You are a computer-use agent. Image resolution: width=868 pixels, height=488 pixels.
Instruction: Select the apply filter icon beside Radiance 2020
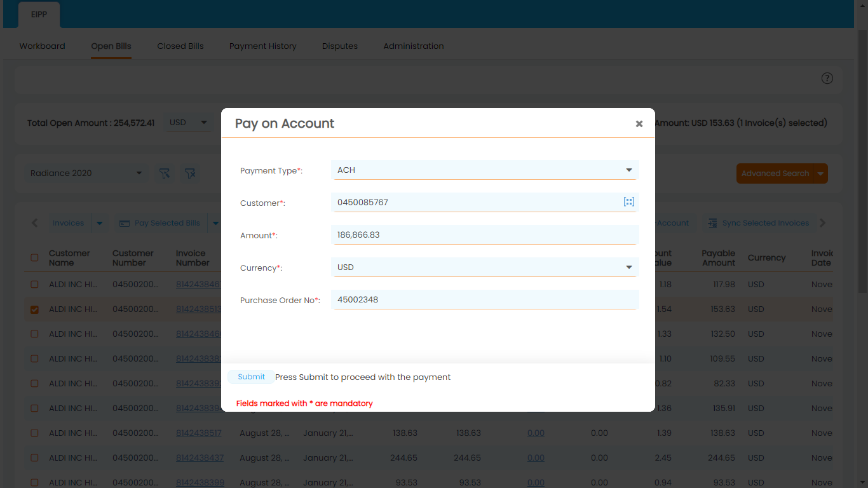(165, 173)
